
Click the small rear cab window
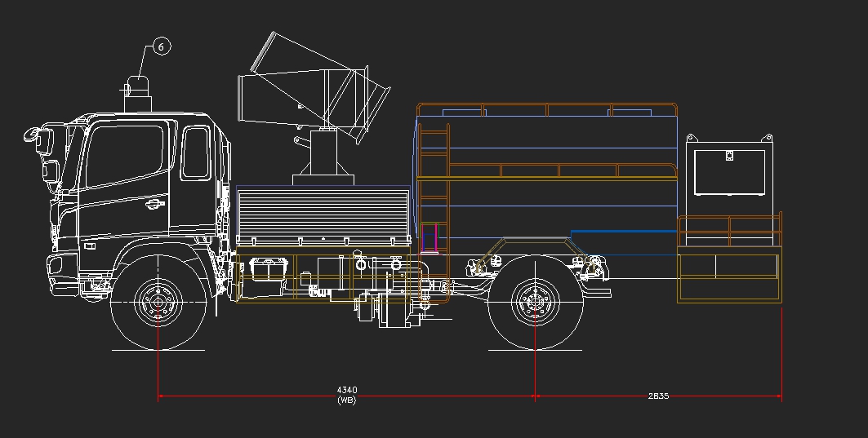click(195, 152)
